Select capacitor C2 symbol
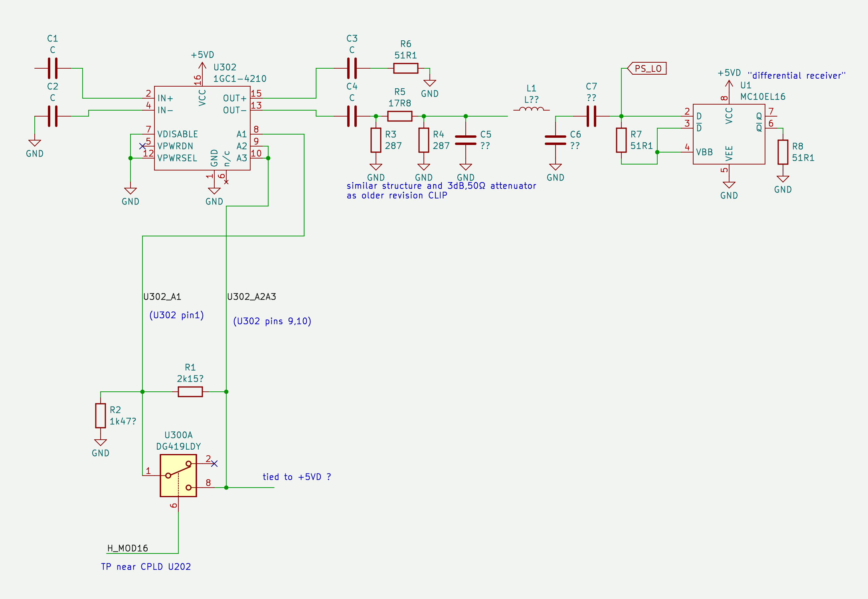This screenshot has height=599, width=868. tap(53, 116)
